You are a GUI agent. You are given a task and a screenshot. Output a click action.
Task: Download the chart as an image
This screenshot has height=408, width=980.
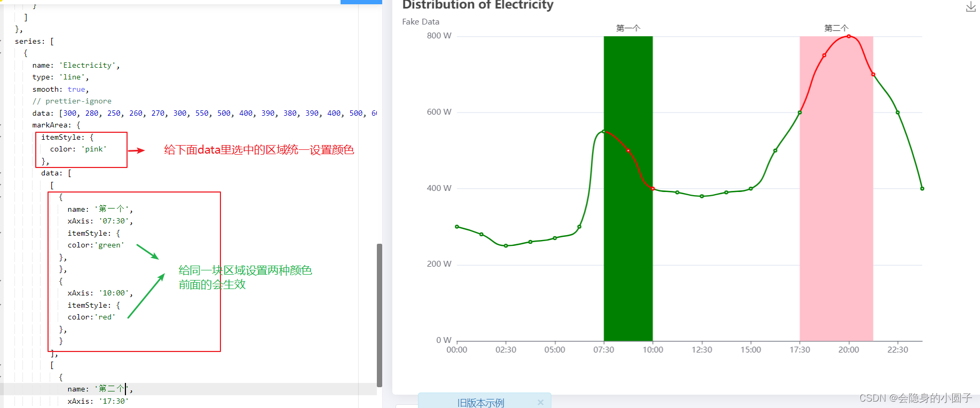point(971,7)
